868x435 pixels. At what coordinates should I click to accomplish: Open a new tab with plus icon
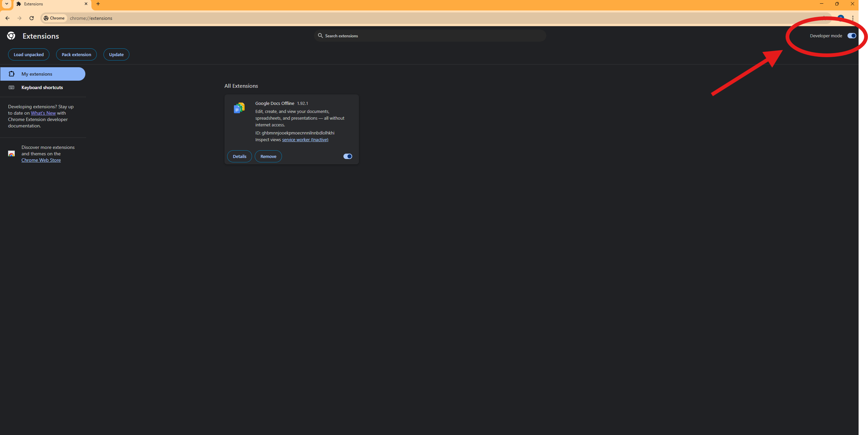[98, 4]
